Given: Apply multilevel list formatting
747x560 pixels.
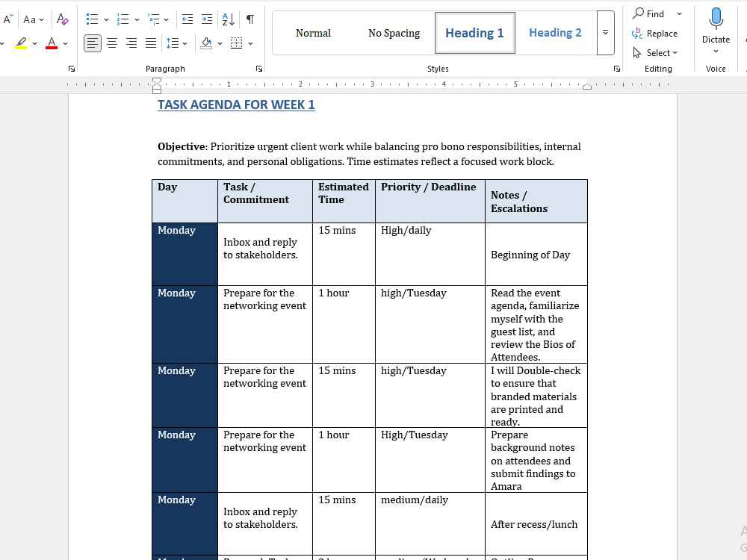Looking at the screenshot, I should (153, 19).
